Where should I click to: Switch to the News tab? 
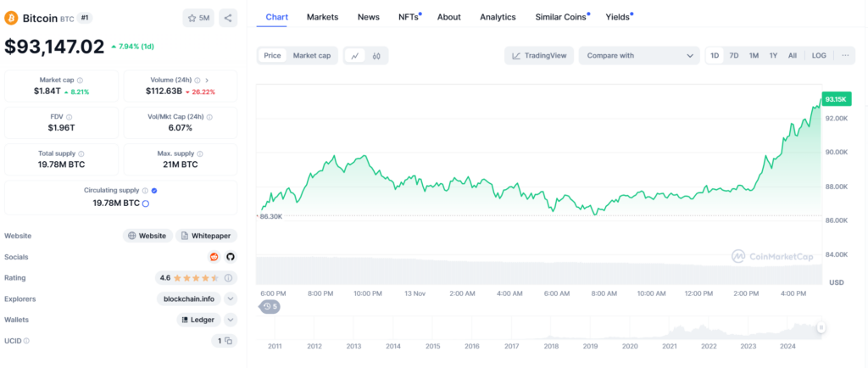tap(369, 17)
